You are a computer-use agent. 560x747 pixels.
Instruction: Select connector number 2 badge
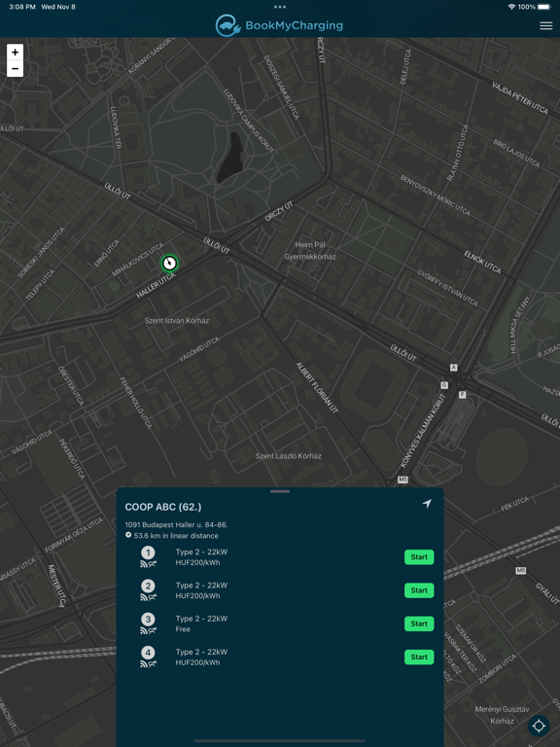pyautogui.click(x=148, y=586)
